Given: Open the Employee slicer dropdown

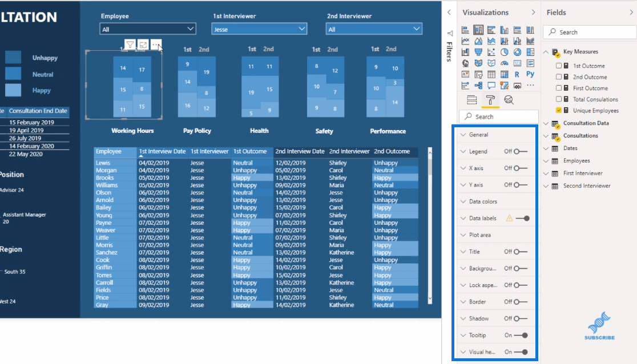Looking at the screenshot, I should [x=148, y=29].
